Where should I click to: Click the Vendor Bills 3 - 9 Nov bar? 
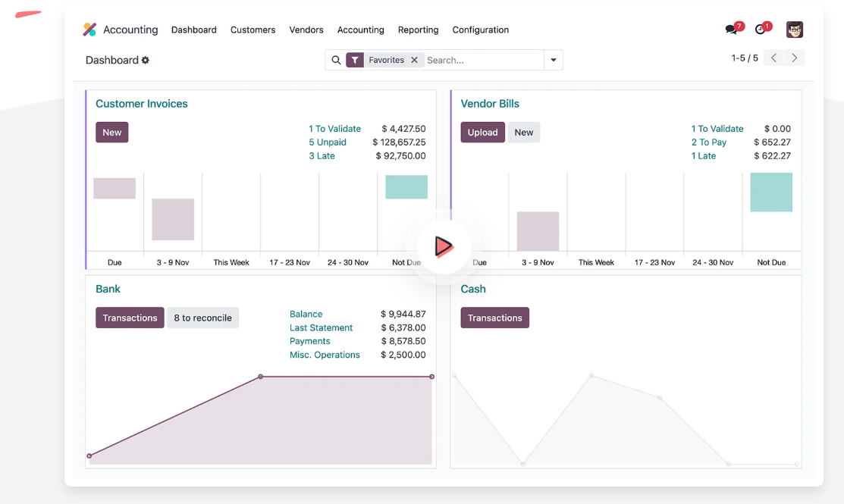(x=538, y=231)
